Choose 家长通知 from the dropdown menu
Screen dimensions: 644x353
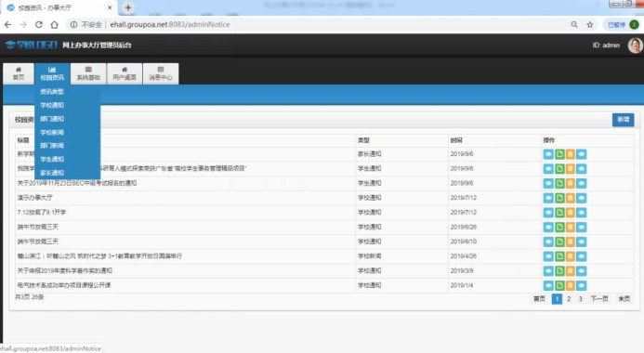coord(52,173)
